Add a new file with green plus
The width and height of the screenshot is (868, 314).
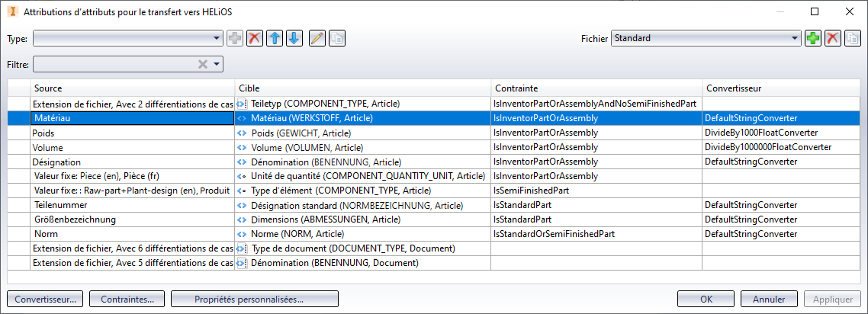coord(813,38)
